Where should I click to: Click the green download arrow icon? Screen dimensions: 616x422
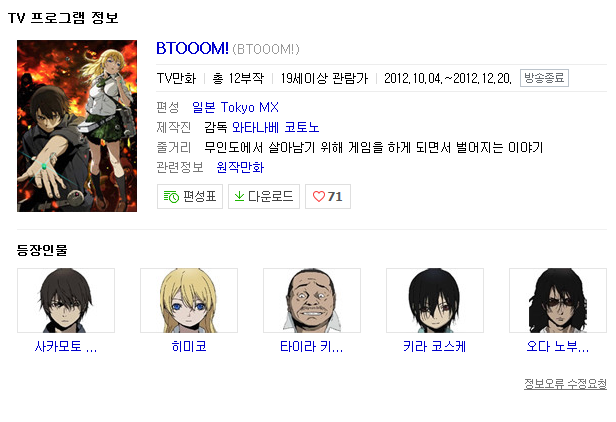[239, 196]
